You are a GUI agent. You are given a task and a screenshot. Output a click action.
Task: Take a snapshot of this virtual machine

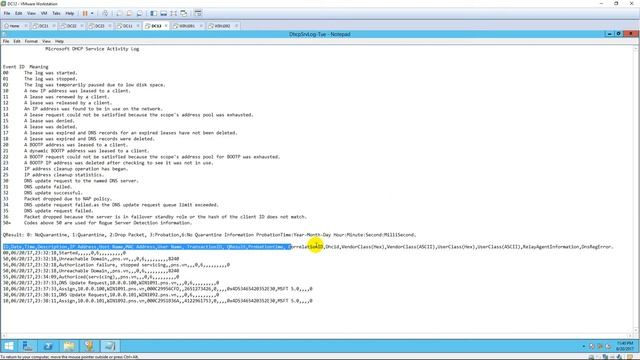coord(119,13)
